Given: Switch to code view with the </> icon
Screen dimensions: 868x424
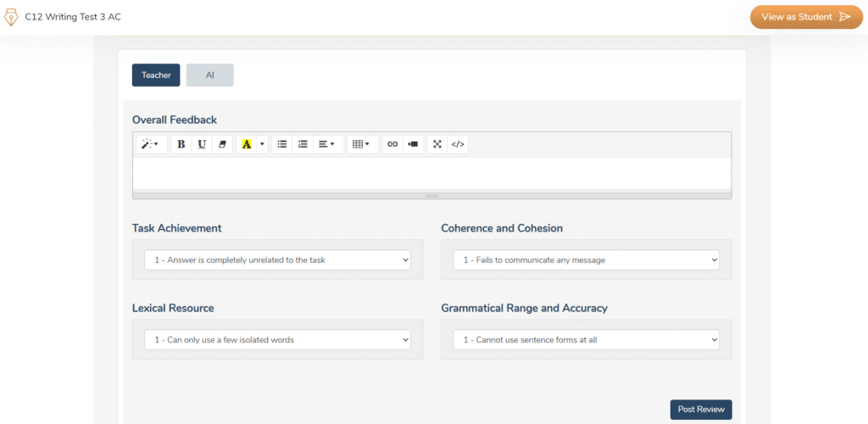Looking at the screenshot, I should point(458,144).
